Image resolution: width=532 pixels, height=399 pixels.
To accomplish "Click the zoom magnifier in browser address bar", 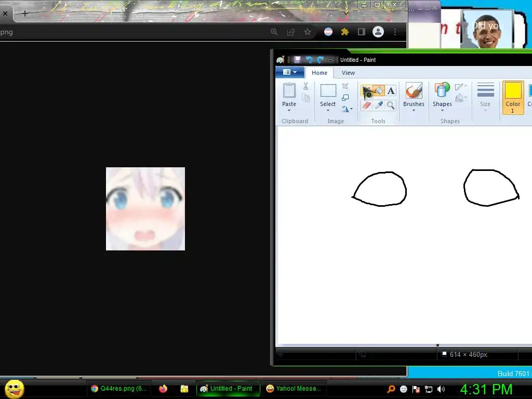I will coord(274,32).
